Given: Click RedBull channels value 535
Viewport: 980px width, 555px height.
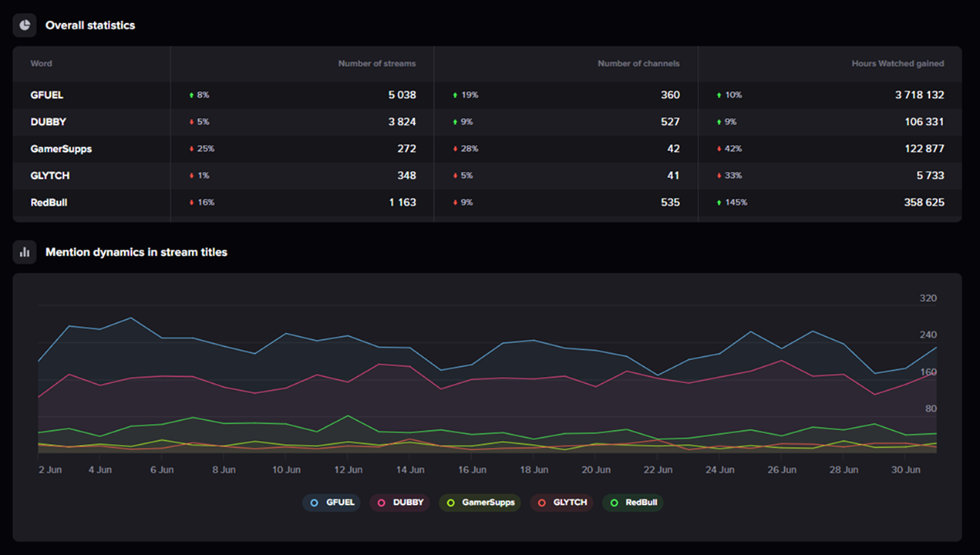Looking at the screenshot, I should point(670,203).
